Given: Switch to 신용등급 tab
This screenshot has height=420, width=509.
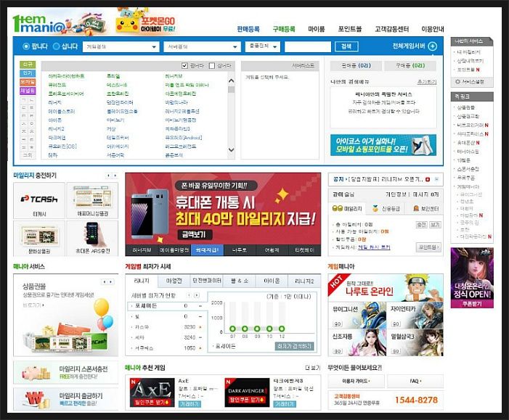Looking at the screenshot, I should point(386,208).
